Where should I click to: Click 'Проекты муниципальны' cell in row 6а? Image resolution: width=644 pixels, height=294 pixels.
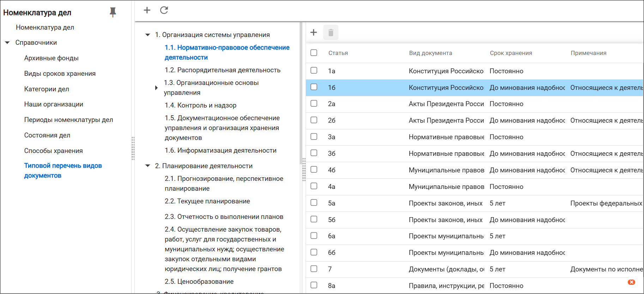[446, 236]
